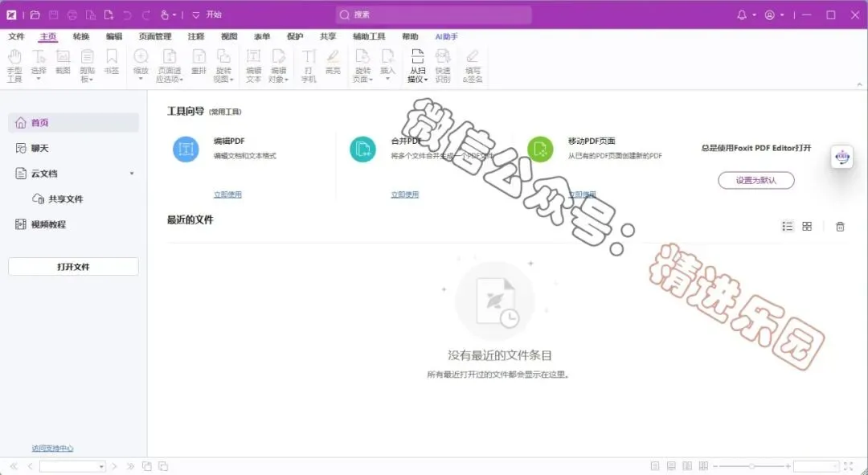Choose the 打字机 typewriter tool
868x475 pixels.
[309, 65]
